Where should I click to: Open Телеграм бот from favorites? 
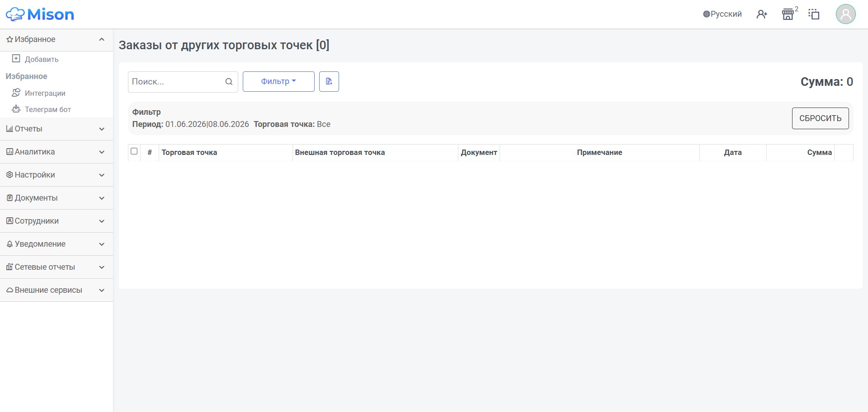tap(48, 109)
